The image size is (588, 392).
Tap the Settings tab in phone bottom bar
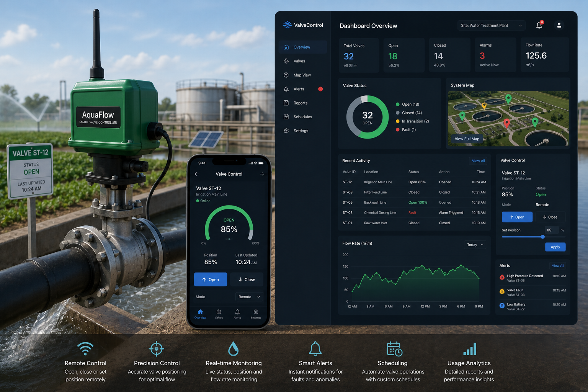click(x=256, y=314)
